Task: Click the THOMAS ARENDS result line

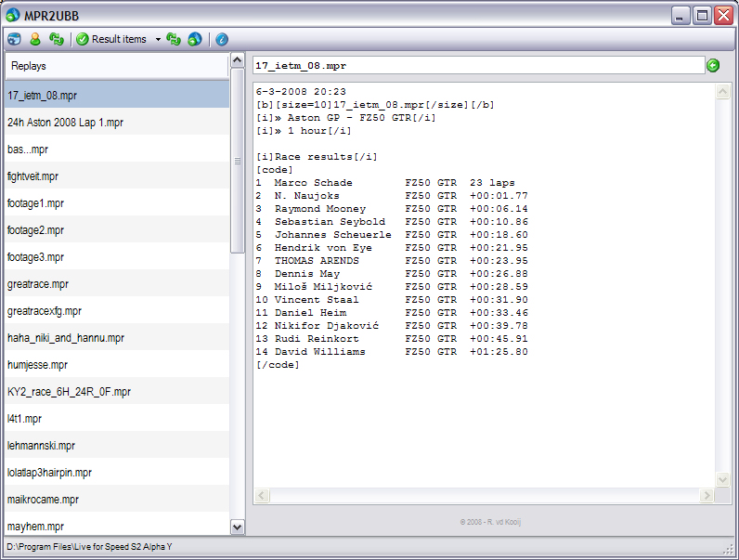Action: point(392,260)
